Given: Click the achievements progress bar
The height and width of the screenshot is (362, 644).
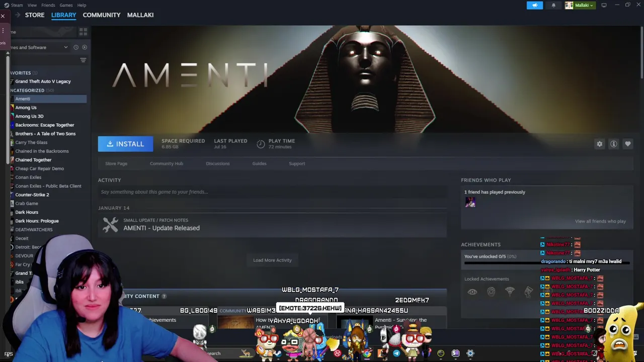Looking at the screenshot, I should click(x=547, y=262).
